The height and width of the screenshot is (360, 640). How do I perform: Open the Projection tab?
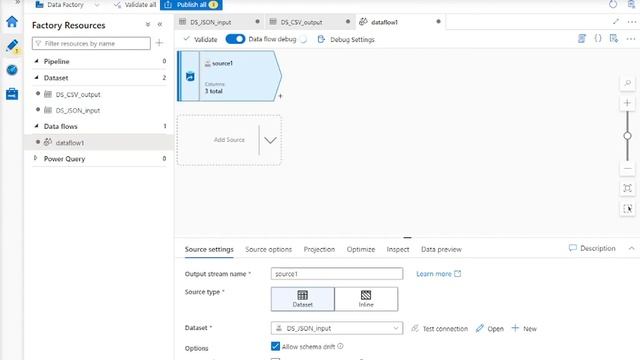coord(319,249)
